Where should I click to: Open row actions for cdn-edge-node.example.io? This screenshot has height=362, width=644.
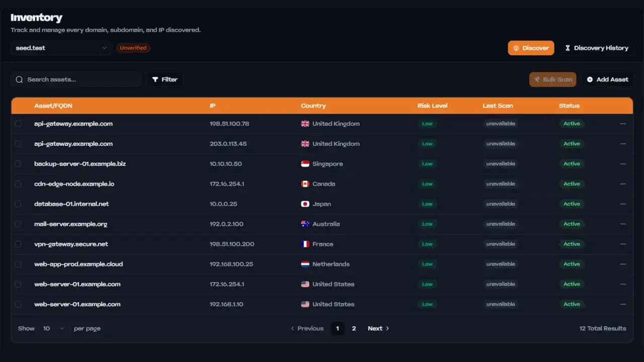coord(623,184)
